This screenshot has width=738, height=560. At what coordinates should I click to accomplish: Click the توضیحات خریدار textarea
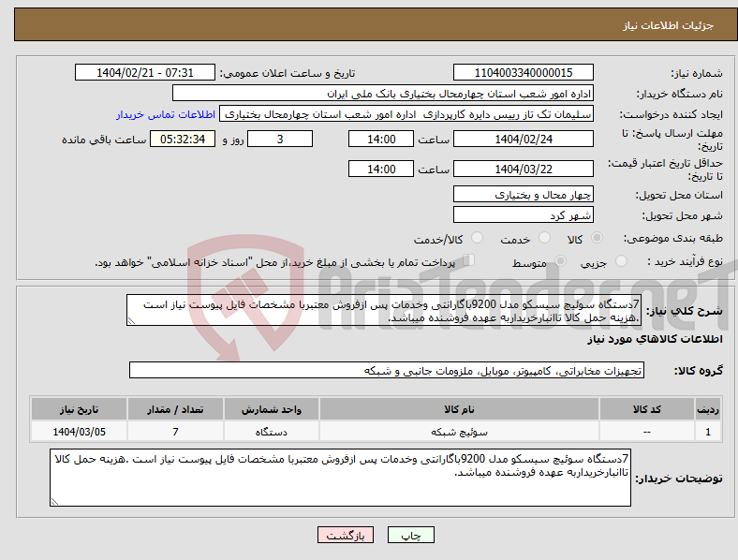coord(340,478)
